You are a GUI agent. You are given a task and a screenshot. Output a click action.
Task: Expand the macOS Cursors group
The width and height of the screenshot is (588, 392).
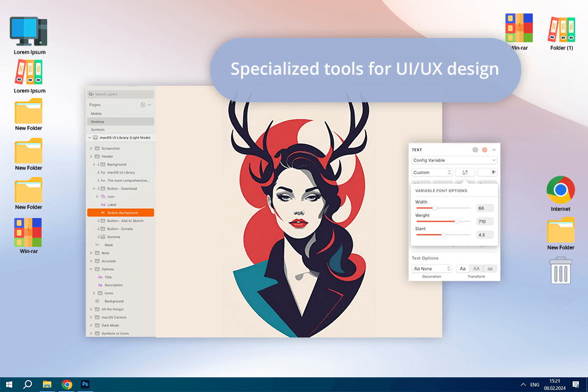(x=91, y=317)
